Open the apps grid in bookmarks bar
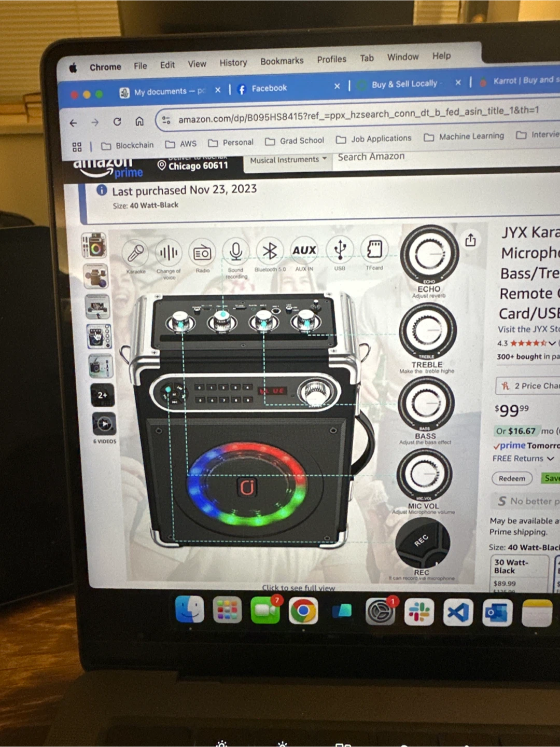Image resolution: width=560 pixels, height=747 pixels. click(x=77, y=147)
